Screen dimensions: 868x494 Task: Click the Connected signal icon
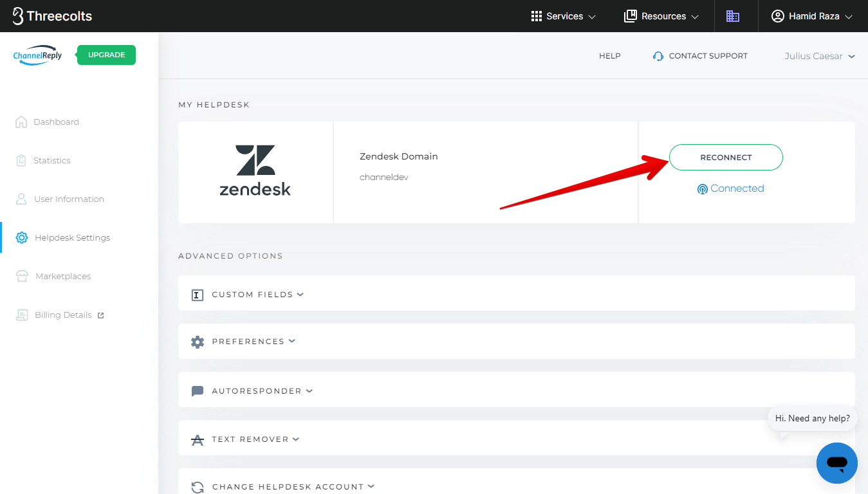pyautogui.click(x=703, y=189)
